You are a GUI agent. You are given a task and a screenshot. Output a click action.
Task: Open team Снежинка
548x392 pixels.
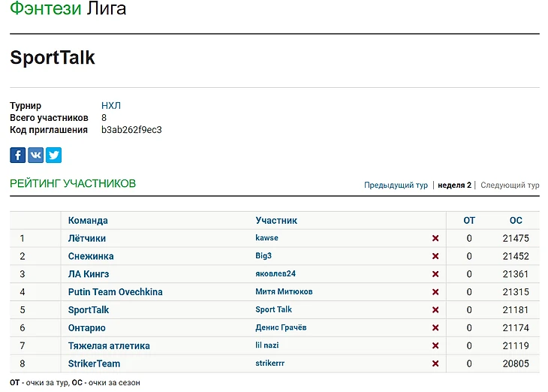click(91, 257)
